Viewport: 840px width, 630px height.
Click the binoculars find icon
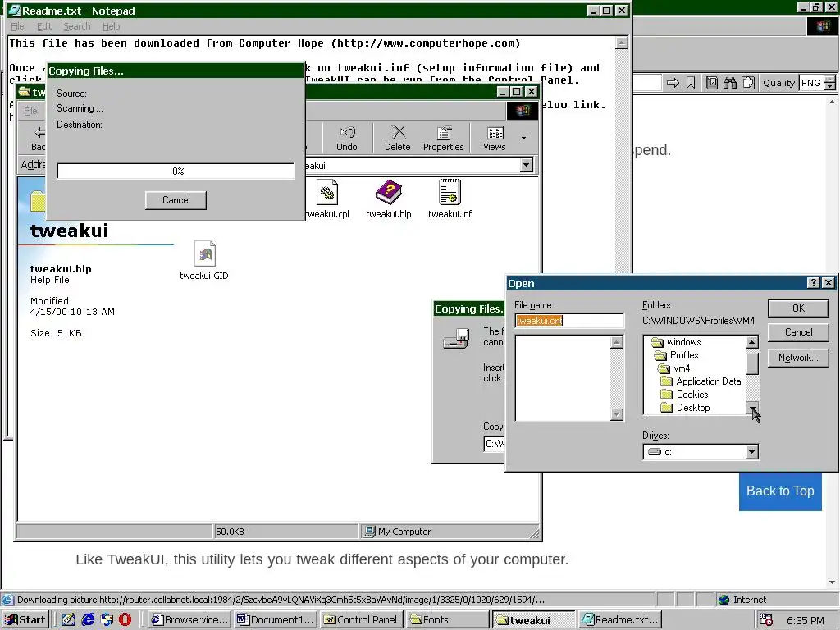pos(729,83)
